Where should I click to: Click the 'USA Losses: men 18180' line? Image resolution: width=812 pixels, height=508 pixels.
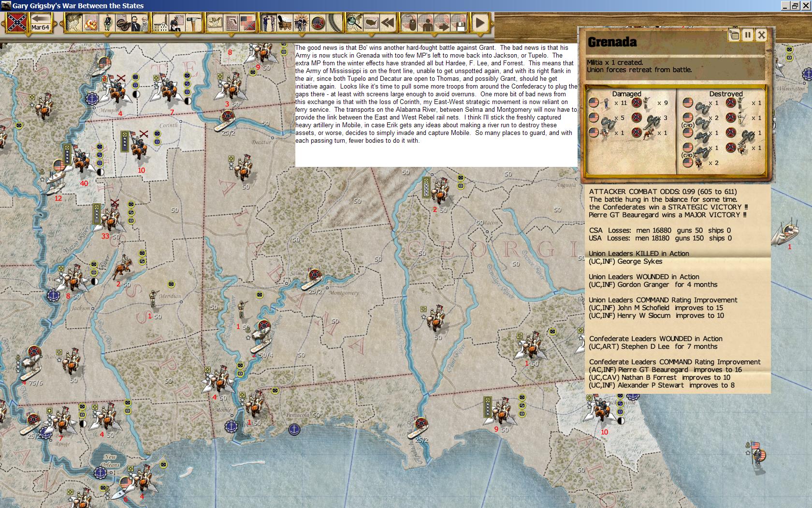click(x=660, y=238)
